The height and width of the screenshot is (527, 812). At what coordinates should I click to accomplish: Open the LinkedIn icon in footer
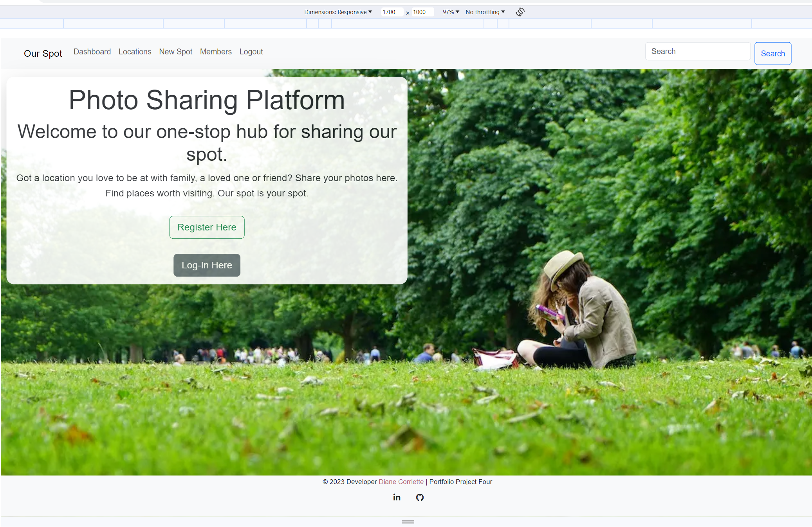coord(397,497)
